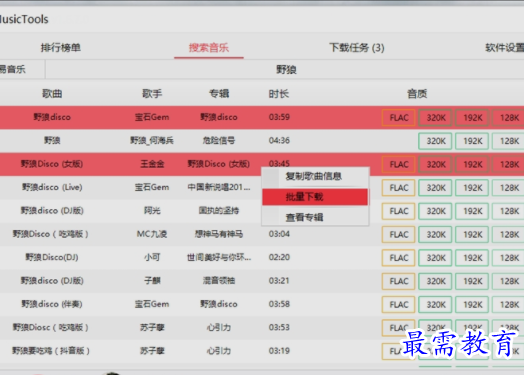This screenshot has height=375, width=524.
Task: Select the song title 野狼disco (Live)
Action: [x=52, y=187]
